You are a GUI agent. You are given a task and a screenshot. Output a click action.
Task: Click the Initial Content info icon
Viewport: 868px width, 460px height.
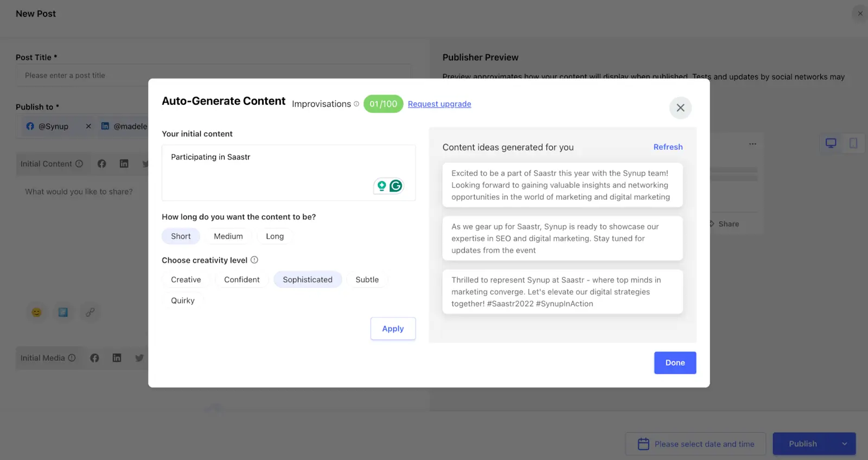(x=79, y=164)
